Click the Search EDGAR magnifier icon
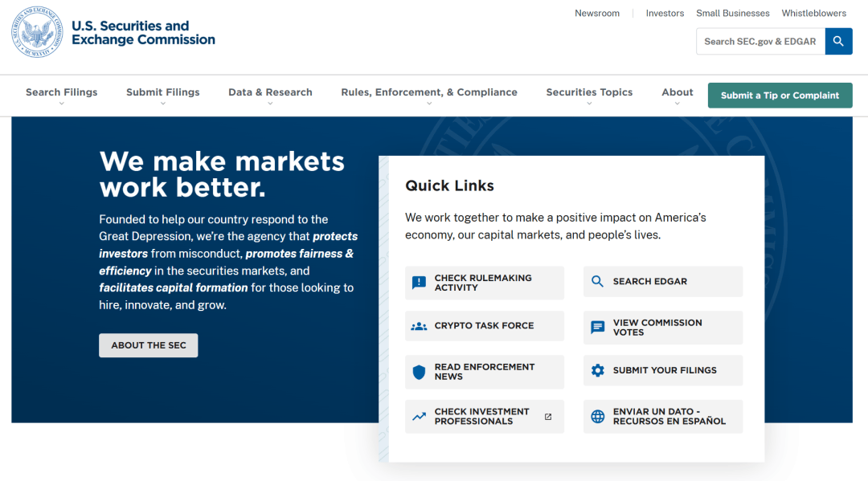868x481 pixels. (597, 282)
